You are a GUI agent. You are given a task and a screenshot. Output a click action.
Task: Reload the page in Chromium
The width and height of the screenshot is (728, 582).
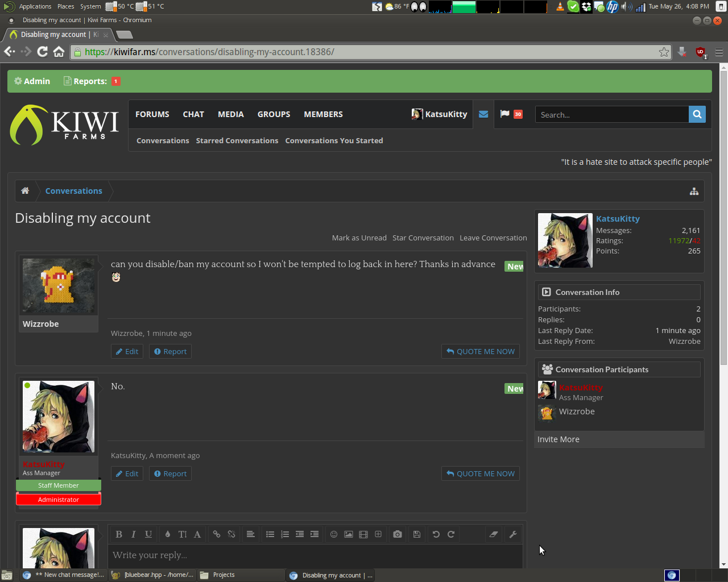click(x=42, y=52)
